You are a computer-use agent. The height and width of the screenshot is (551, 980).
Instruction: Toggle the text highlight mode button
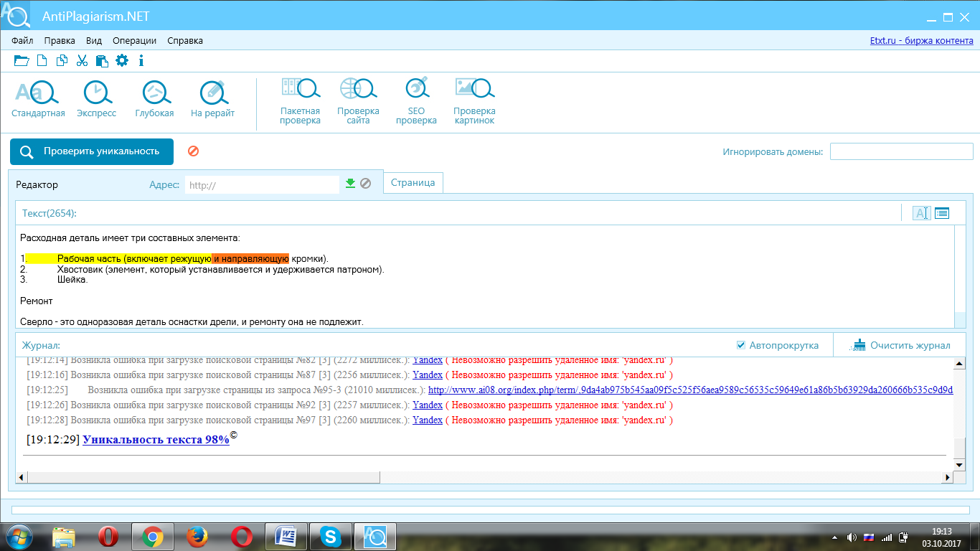[921, 213]
